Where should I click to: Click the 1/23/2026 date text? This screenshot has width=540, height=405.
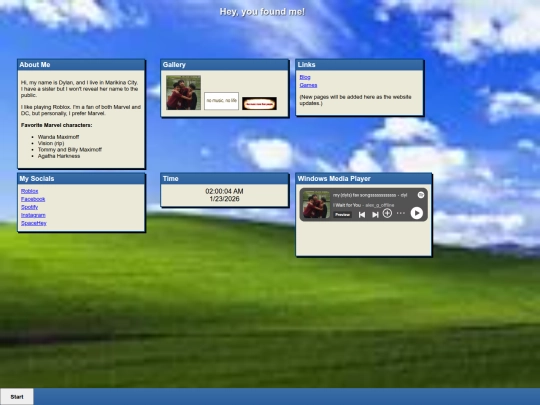tap(224, 199)
